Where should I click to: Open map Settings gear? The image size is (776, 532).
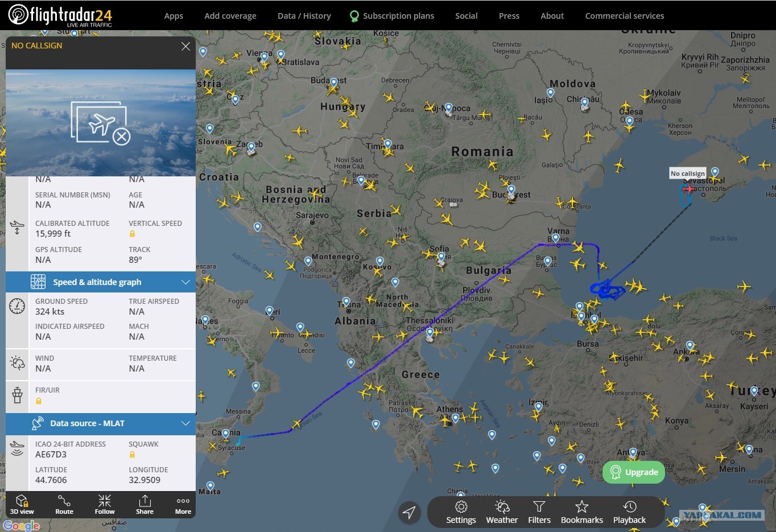pyautogui.click(x=461, y=512)
